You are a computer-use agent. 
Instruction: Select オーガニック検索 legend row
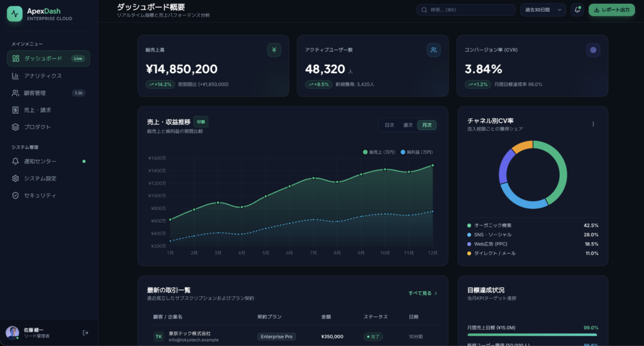(x=533, y=225)
